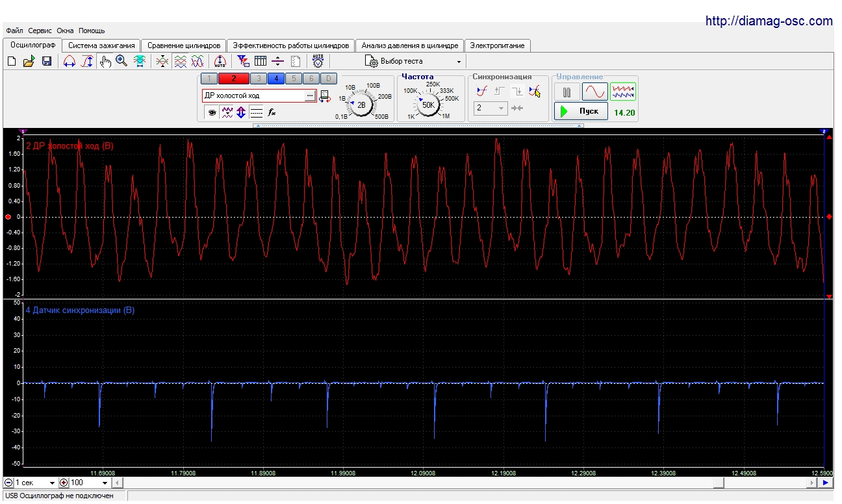842x504 pixels.
Task: Open the Помощь menu
Action: tap(92, 31)
